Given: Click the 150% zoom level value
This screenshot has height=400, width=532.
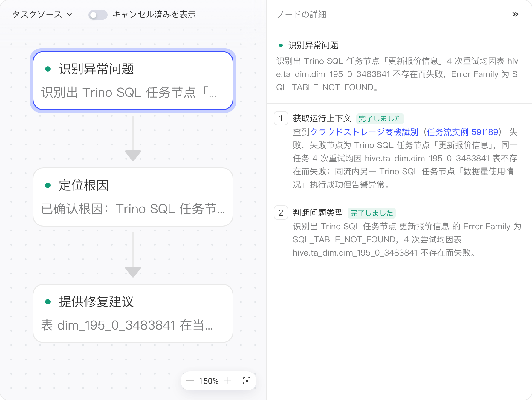Looking at the screenshot, I should tap(209, 381).
